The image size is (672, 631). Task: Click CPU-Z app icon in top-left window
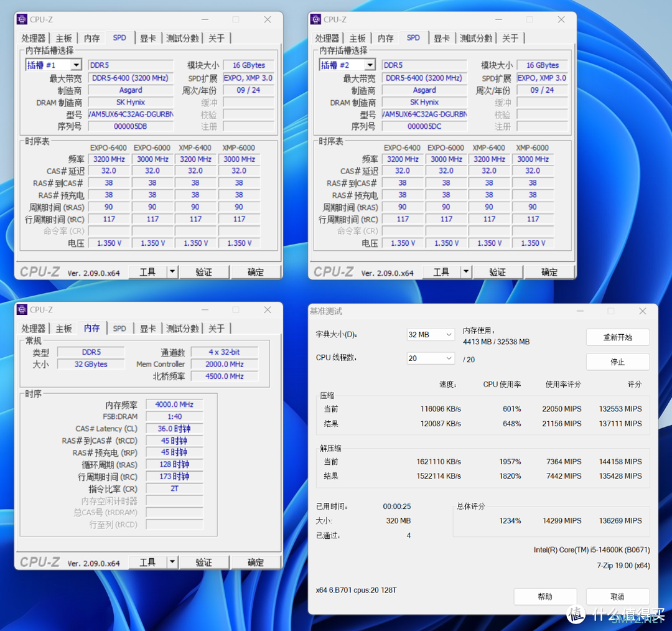pos(22,19)
